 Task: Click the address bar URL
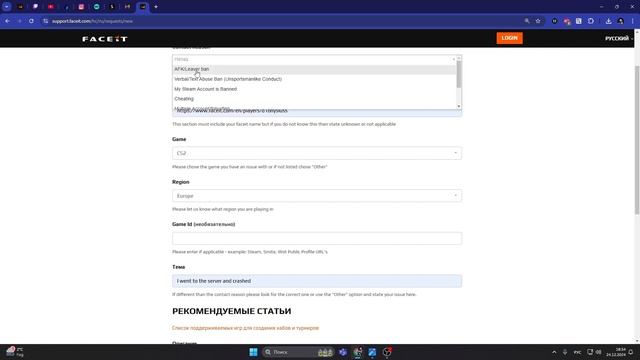point(93,21)
